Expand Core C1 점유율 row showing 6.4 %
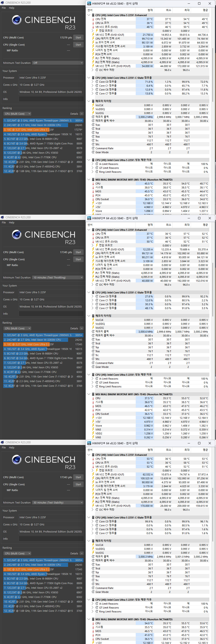This screenshot has width=216, height=644. (x=93, y=85)
